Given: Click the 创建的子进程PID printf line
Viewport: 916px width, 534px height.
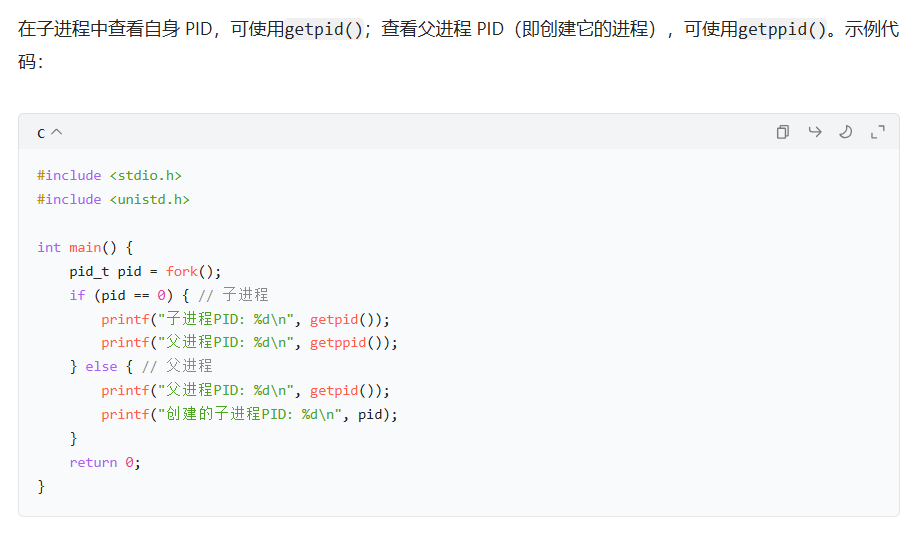Looking at the screenshot, I should click(249, 414).
